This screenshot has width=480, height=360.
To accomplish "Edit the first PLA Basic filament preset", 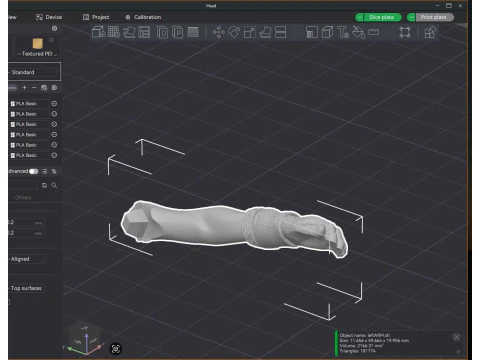I will 54,104.
